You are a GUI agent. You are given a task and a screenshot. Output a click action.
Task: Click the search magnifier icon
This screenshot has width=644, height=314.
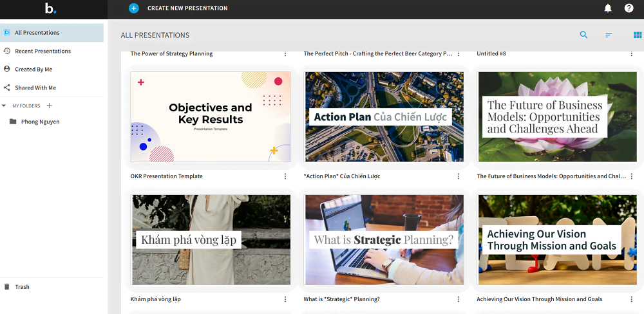tap(583, 35)
